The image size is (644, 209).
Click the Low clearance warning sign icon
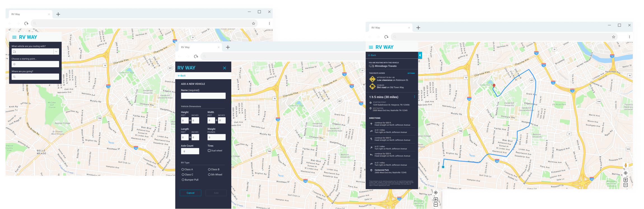(x=372, y=79)
